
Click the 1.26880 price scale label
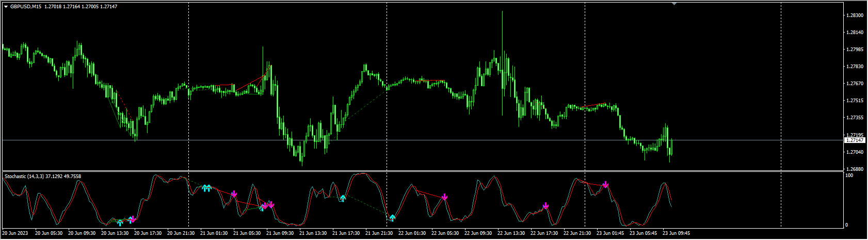coord(855,169)
